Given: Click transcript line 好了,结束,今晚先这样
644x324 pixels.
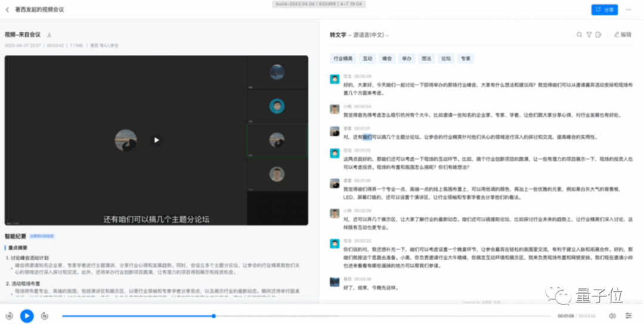Looking at the screenshot, I should (x=371, y=288).
